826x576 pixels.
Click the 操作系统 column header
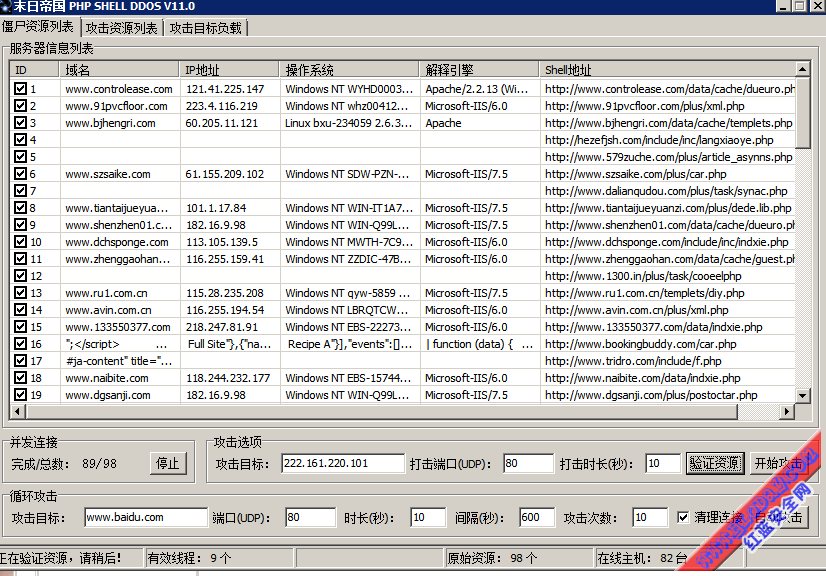349,70
